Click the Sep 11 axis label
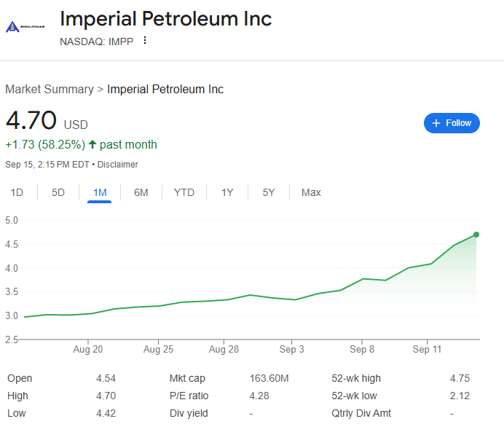This screenshot has height=432, width=504. click(428, 350)
